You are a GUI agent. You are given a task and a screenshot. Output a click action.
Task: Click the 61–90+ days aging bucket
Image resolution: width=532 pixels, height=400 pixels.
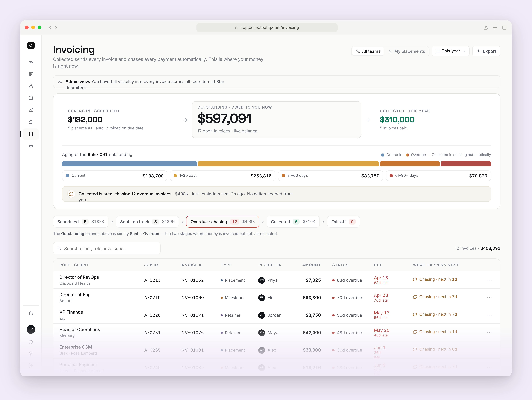click(x=438, y=176)
